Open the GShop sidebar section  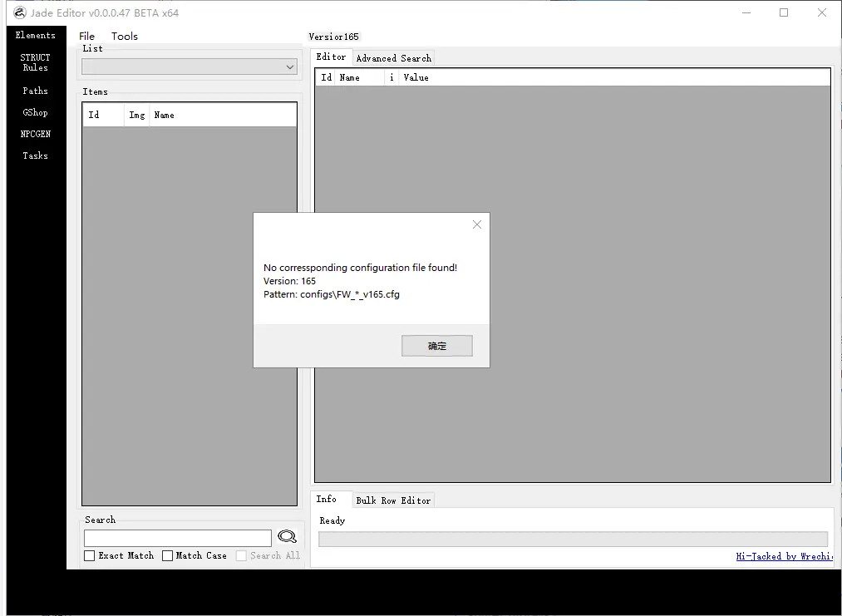(x=36, y=112)
